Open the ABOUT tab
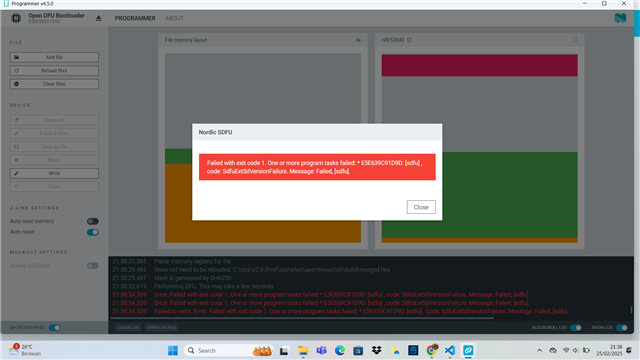The height and width of the screenshot is (360, 640). click(x=174, y=18)
